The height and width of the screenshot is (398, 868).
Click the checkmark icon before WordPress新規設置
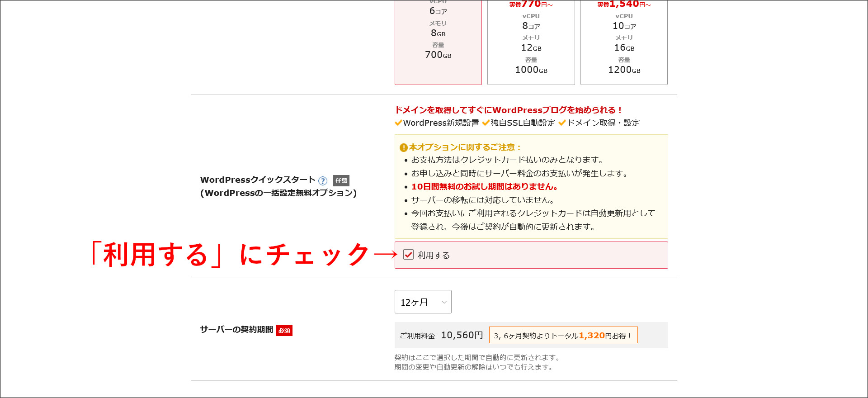point(398,123)
